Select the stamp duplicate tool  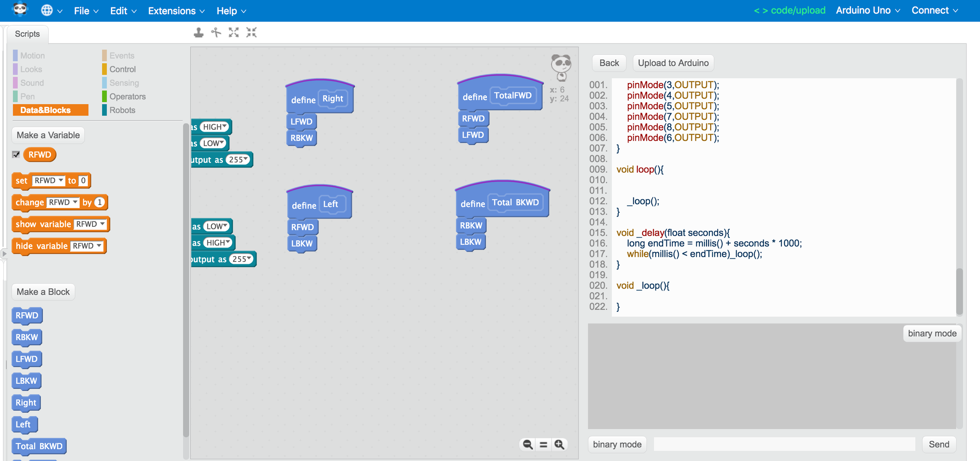point(199,32)
